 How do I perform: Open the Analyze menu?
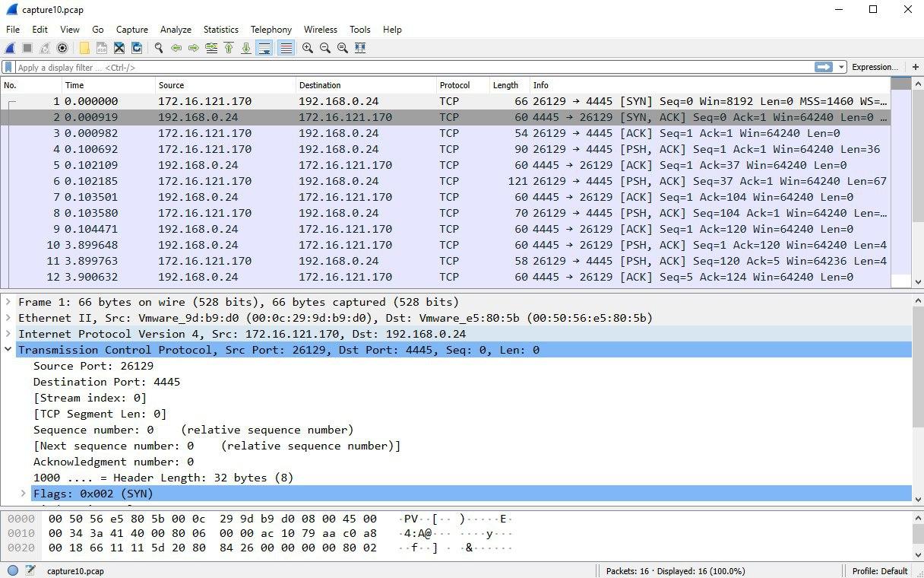pyautogui.click(x=176, y=30)
